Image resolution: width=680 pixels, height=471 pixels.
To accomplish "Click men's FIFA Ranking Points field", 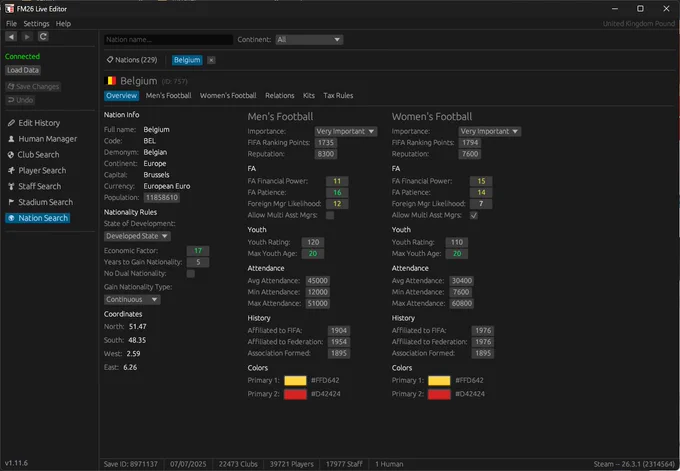I will click(x=326, y=143).
